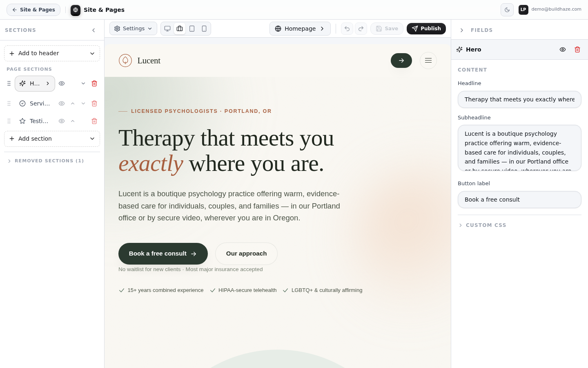Click the Lucent leaf logo in preview

click(x=125, y=61)
